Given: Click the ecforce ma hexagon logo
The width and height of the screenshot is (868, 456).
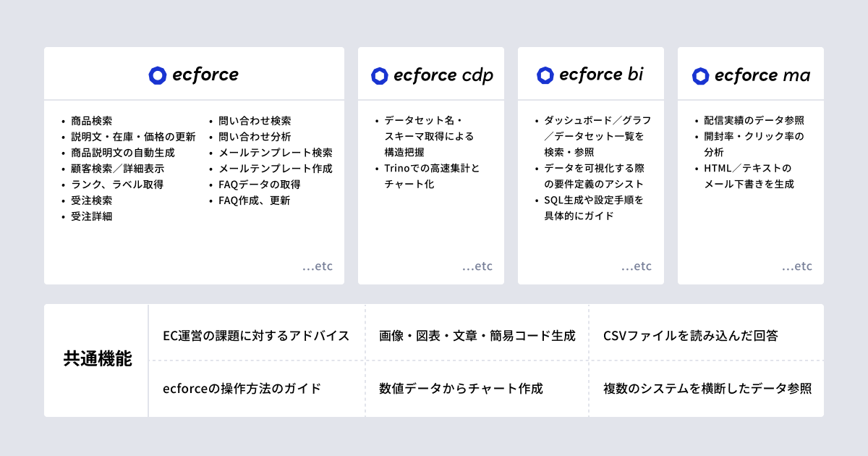Looking at the screenshot, I should (700, 75).
